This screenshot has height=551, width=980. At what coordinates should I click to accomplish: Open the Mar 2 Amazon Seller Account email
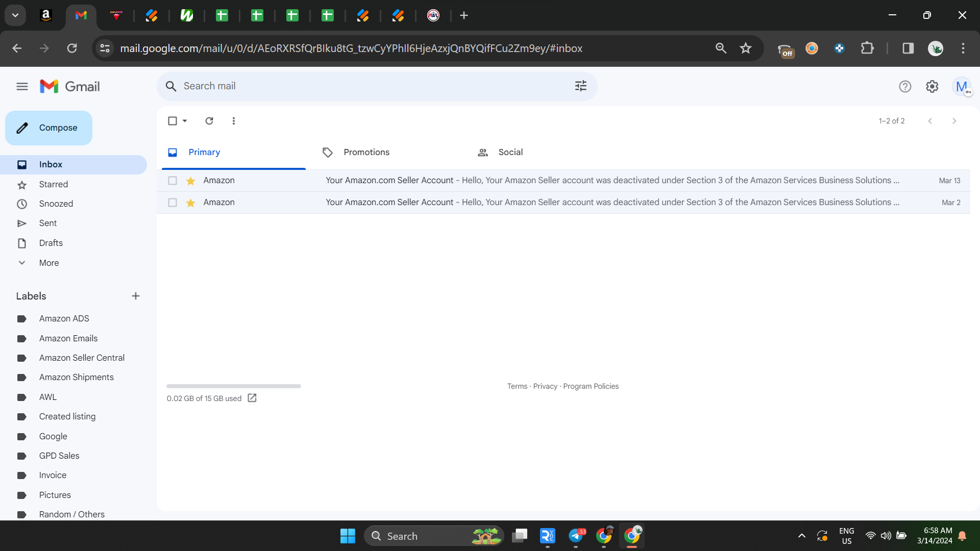point(563,203)
